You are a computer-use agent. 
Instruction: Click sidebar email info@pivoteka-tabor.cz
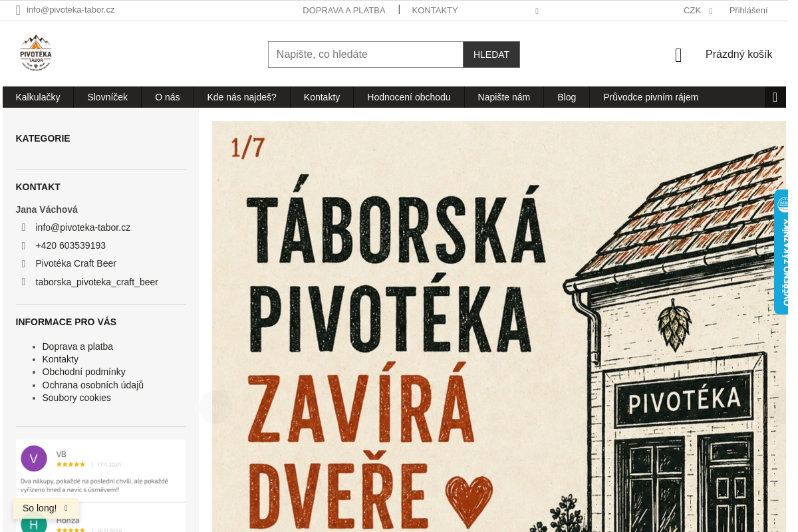[x=83, y=227]
